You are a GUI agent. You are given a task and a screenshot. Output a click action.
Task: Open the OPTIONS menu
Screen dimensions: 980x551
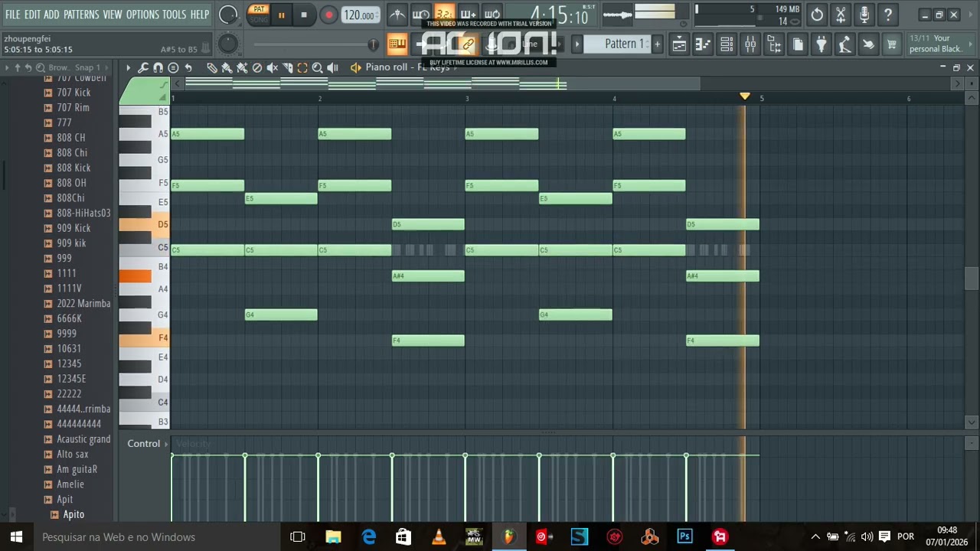coord(142,15)
